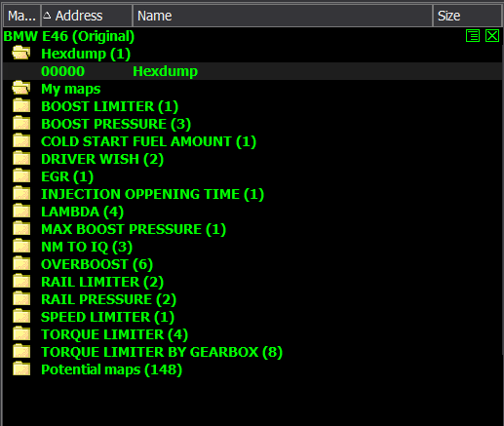
Task: Click the Ma... column header
Action: pyautogui.click(x=21, y=16)
